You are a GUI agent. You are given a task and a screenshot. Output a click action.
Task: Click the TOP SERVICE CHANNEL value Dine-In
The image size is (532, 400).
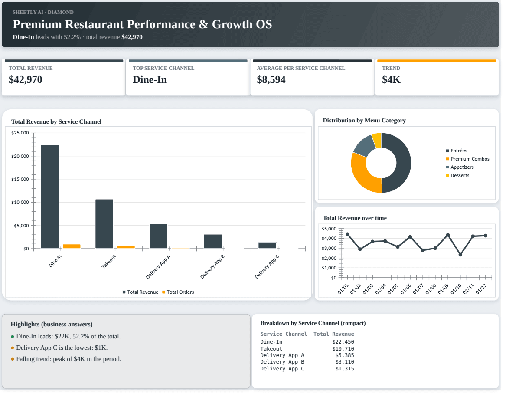(x=150, y=80)
